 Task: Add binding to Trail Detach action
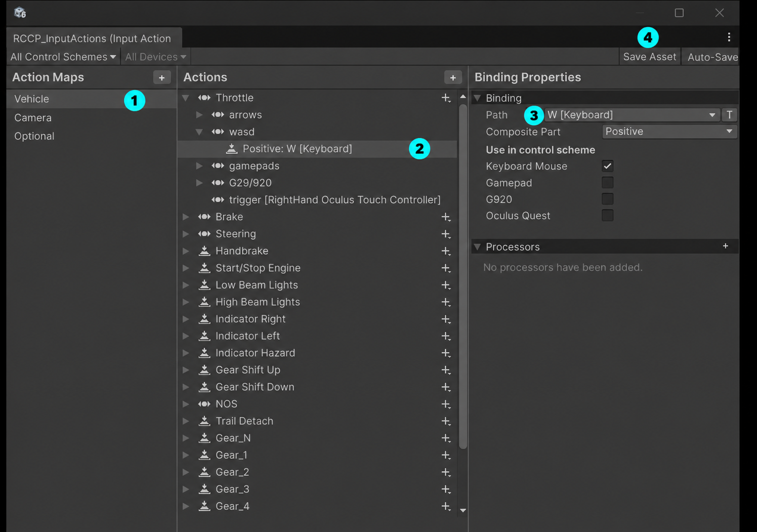coord(446,421)
